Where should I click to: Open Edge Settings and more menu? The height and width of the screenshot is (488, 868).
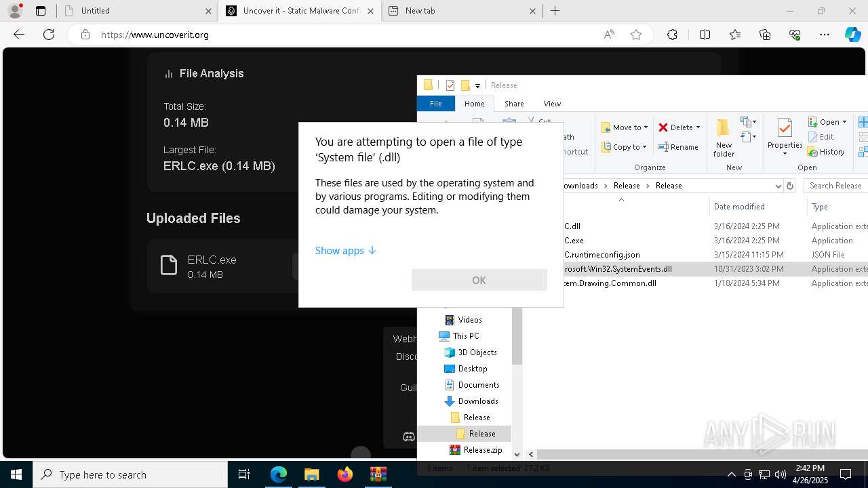pos(825,35)
